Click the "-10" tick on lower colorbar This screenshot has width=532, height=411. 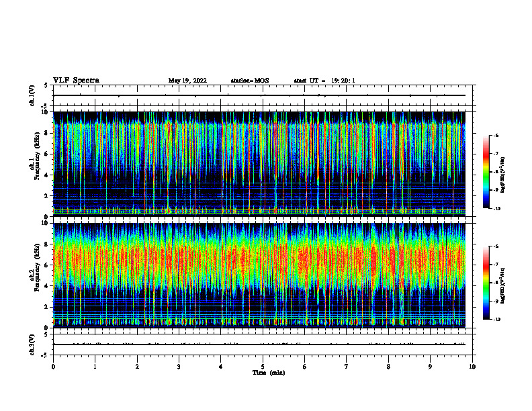[496, 320]
